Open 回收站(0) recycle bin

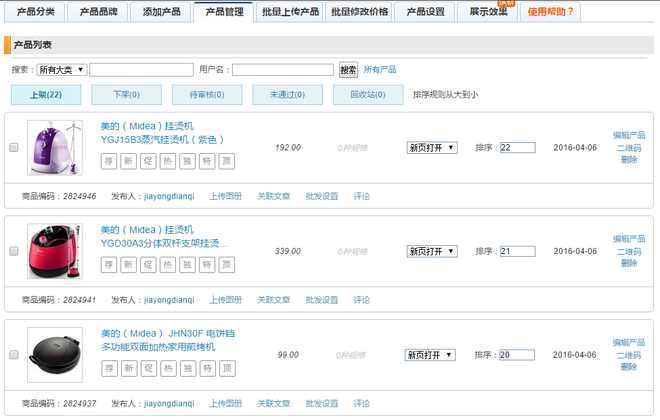pos(368,95)
